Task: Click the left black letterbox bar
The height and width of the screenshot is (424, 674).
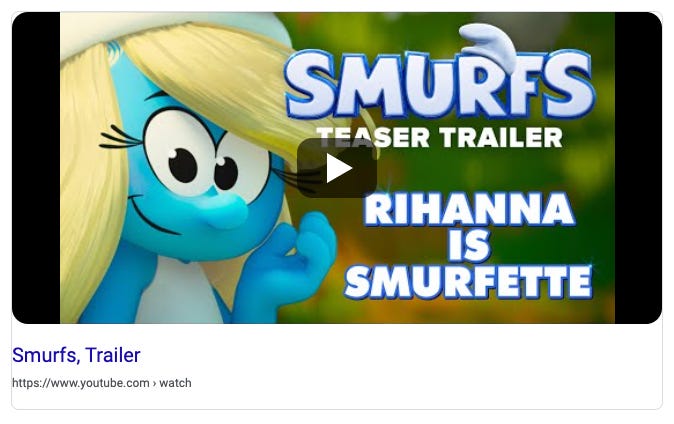Action: pos(36,168)
